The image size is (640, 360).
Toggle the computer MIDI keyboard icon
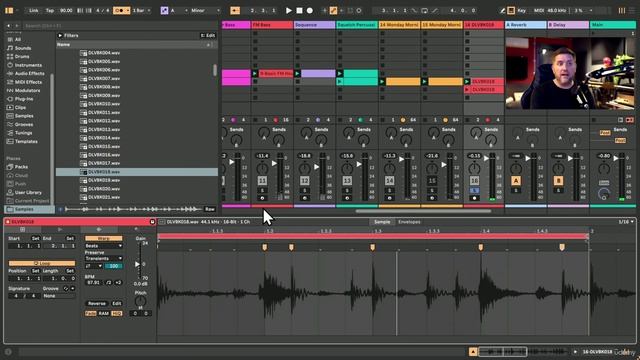point(511,10)
